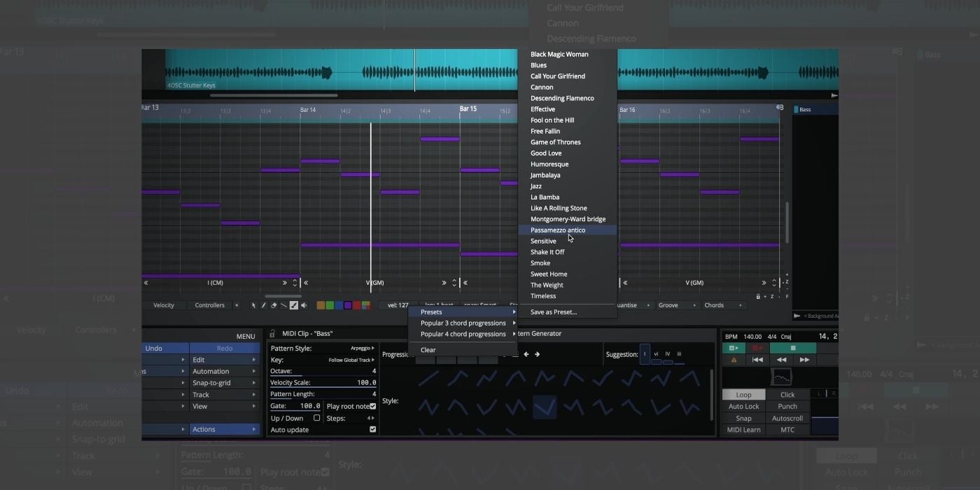Click the rewind transport button
Viewport: 980px width, 490px height.
781,360
